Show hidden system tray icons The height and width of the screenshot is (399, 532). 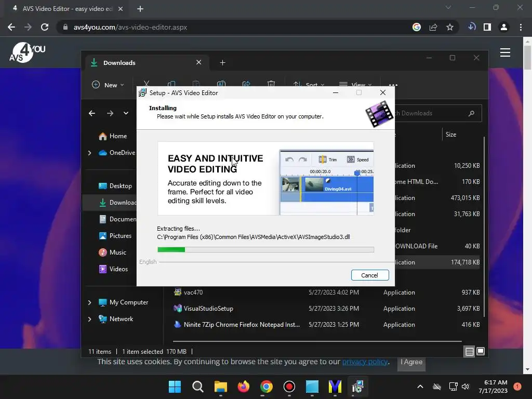[x=420, y=387]
